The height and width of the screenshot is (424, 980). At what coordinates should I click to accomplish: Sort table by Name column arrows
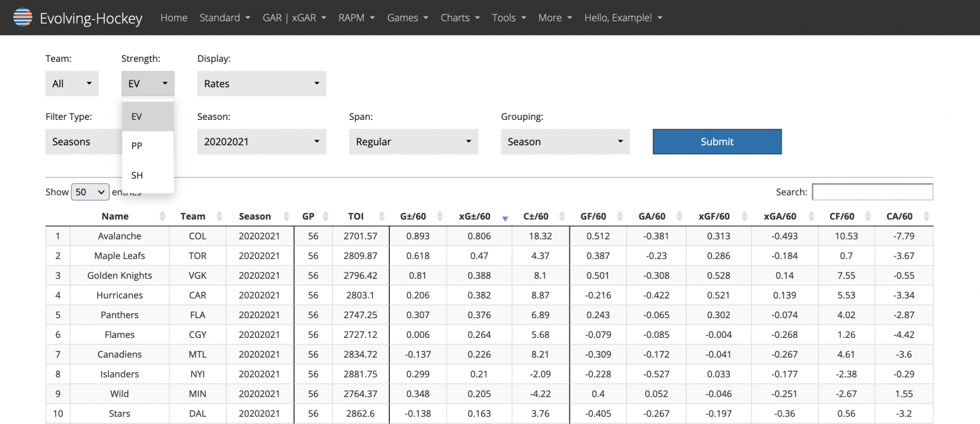click(x=162, y=216)
